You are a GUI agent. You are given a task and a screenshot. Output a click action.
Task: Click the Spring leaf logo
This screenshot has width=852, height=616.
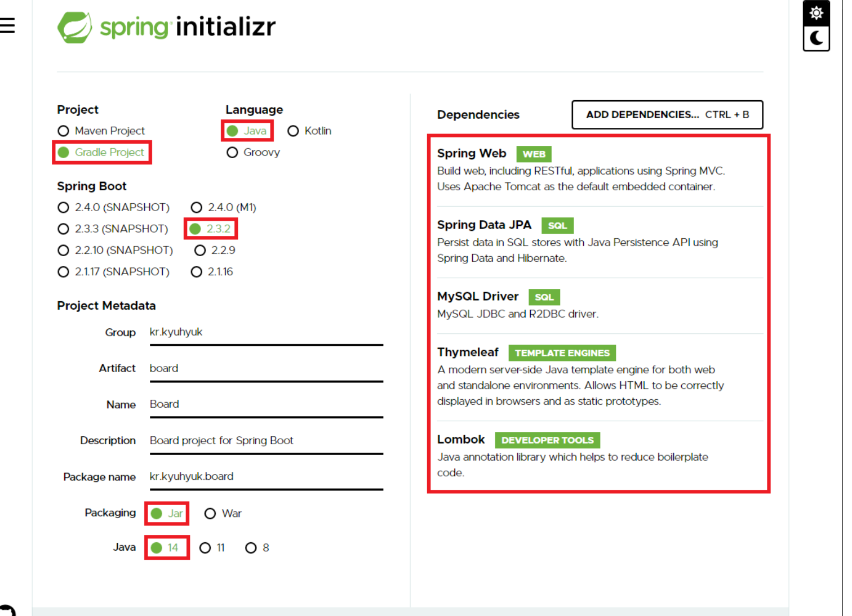[74, 27]
